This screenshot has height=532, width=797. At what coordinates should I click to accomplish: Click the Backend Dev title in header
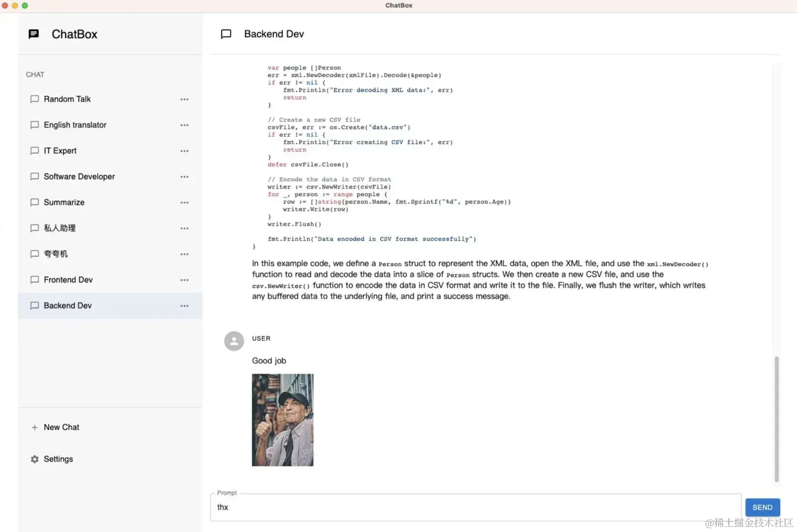tap(274, 34)
